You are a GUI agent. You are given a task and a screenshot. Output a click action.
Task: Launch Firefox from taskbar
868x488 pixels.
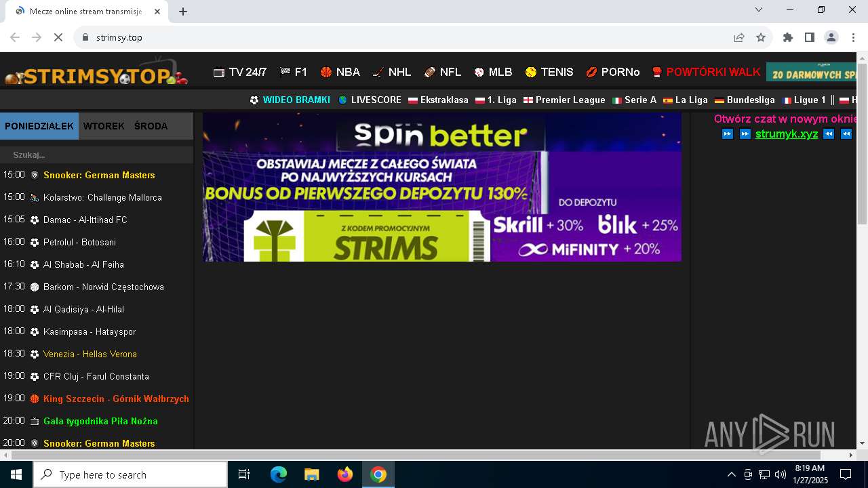click(345, 474)
